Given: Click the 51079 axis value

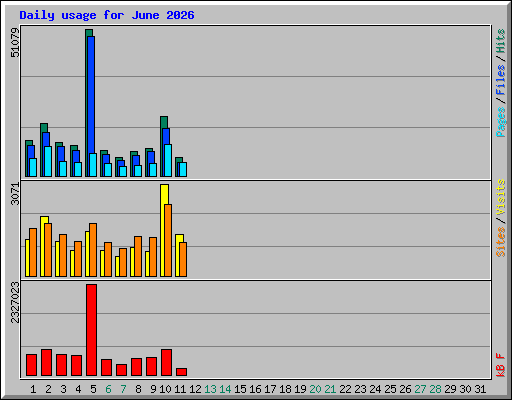Looking at the screenshot, I should 15,43.
